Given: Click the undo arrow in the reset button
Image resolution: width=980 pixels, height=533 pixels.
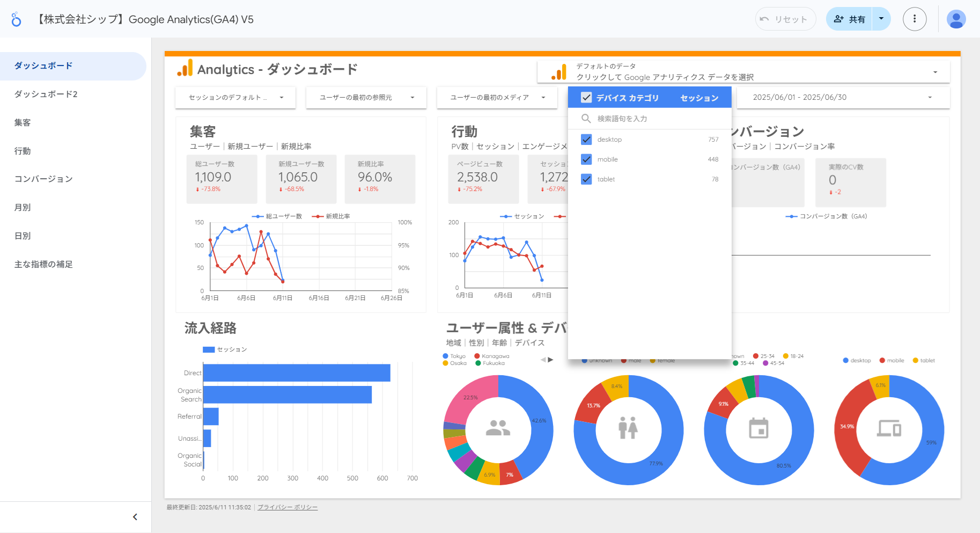Looking at the screenshot, I should point(764,19).
